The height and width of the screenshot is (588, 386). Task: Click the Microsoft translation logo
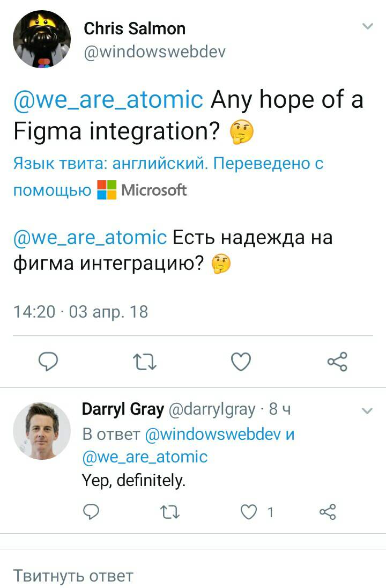[x=142, y=190]
